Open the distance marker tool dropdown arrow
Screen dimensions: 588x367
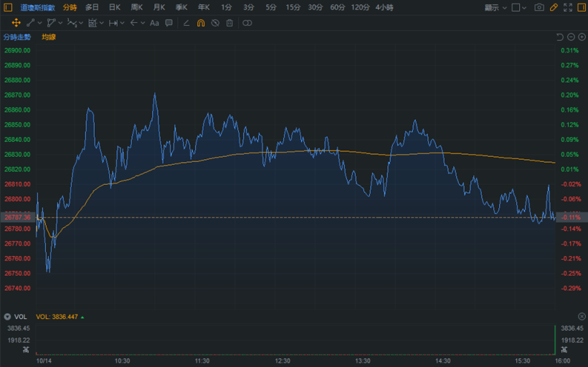[x=122, y=23]
